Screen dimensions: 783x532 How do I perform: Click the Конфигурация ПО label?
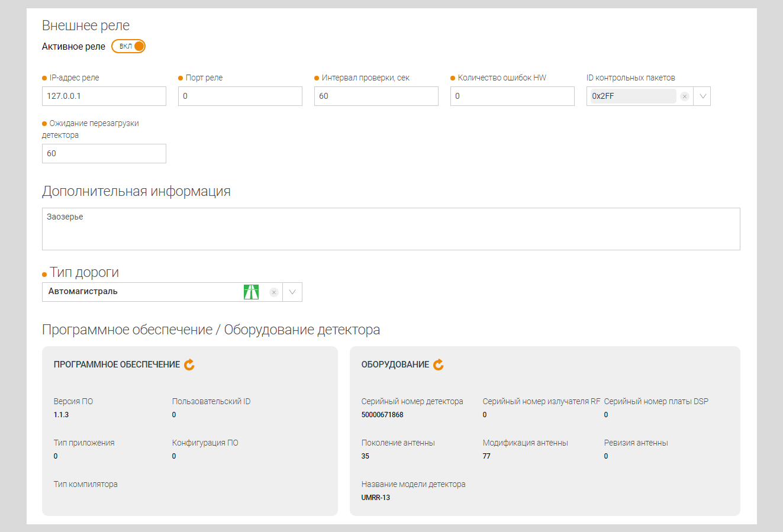tap(205, 443)
